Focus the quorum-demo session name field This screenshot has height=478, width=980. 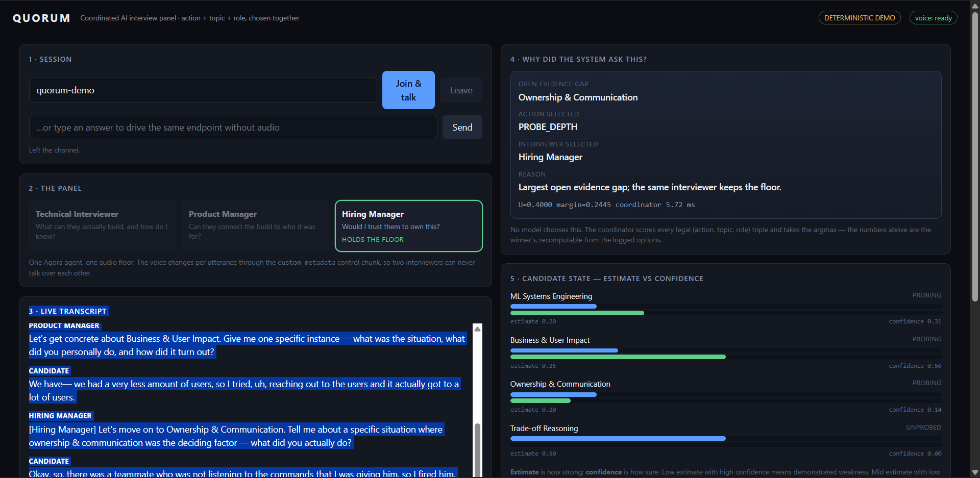[x=203, y=90]
